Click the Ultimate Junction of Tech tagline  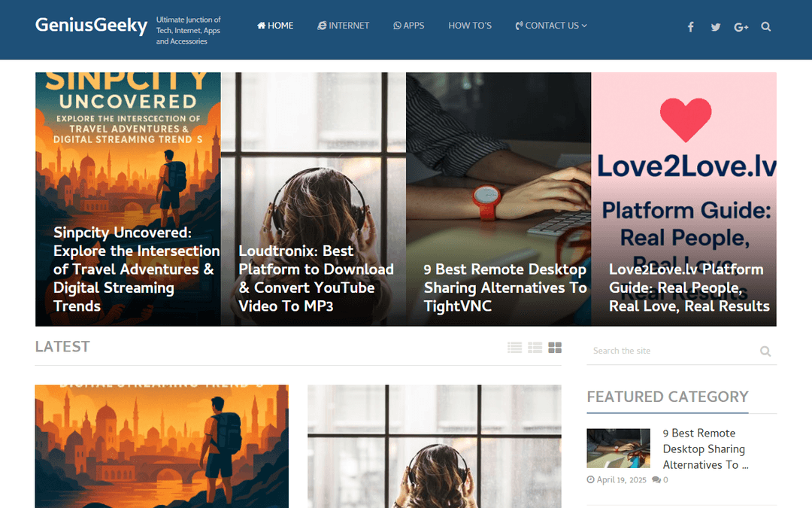click(189, 30)
